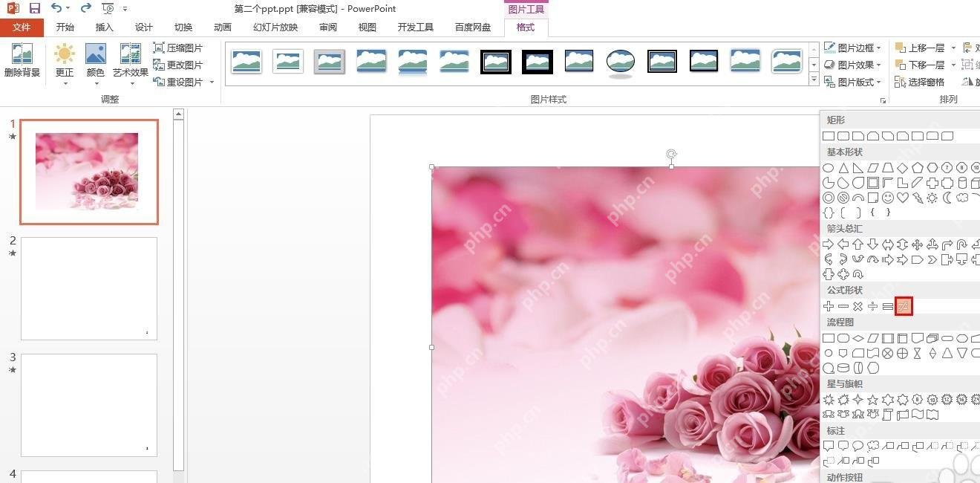Image resolution: width=980 pixels, height=483 pixels.
Task: Switch to the 开始 Home tab
Action: click(65, 27)
